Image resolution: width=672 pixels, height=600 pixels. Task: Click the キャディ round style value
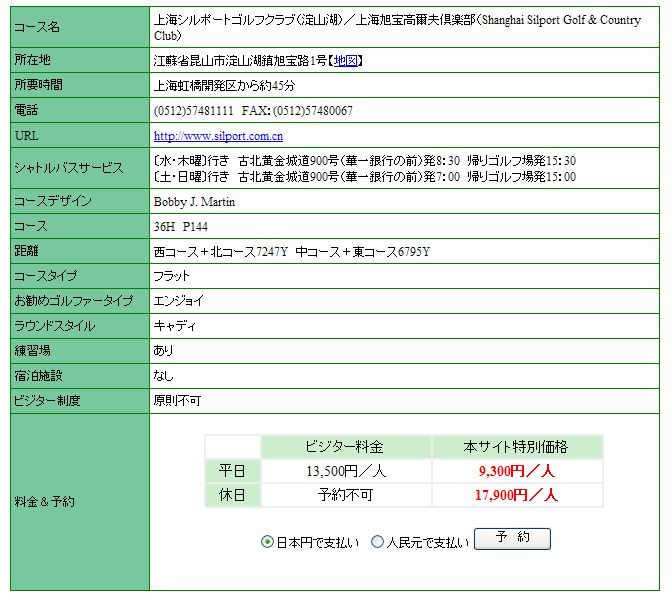(x=175, y=326)
